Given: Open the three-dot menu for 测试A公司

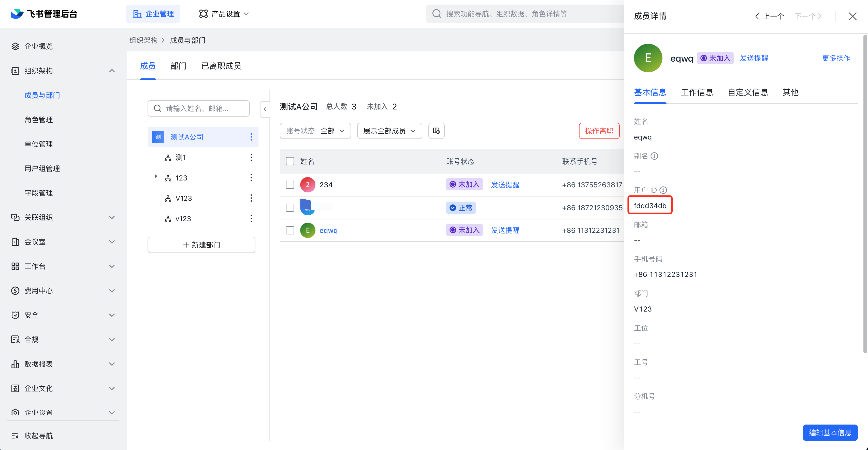Looking at the screenshot, I should point(251,137).
